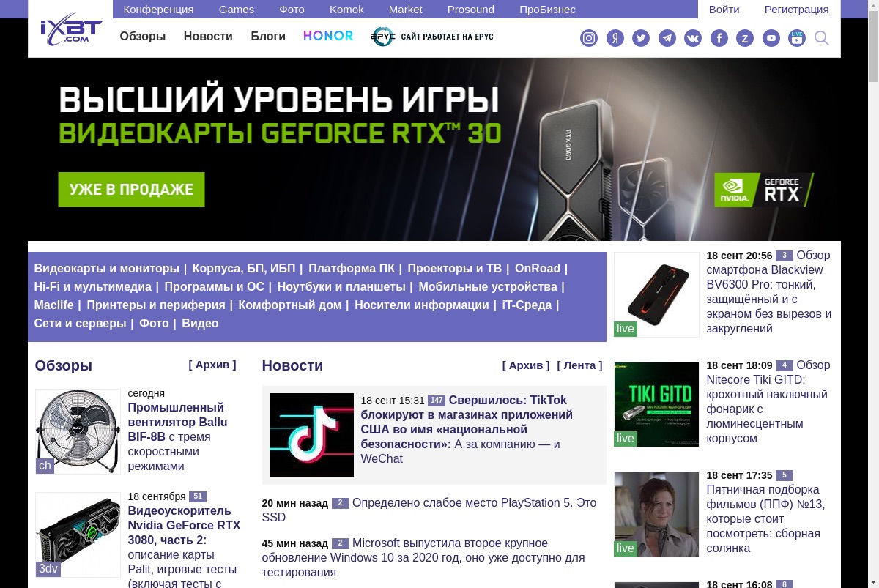Open Платформа ПК category
Viewport: 879px width, 588px height.
click(352, 269)
